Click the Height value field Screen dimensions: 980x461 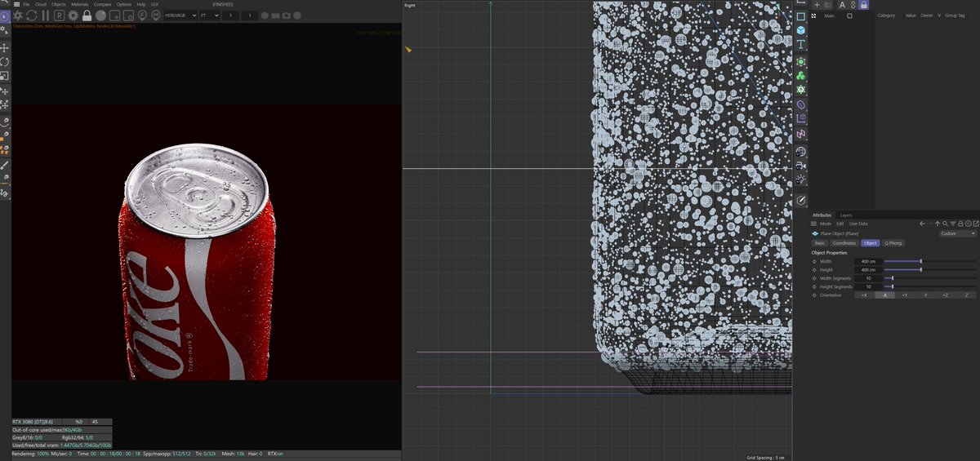tap(868, 270)
